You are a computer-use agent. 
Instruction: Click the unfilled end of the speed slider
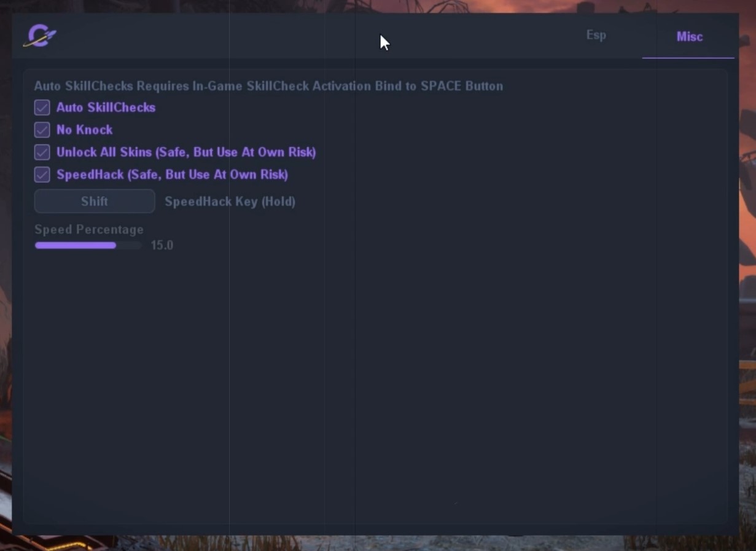(x=130, y=246)
